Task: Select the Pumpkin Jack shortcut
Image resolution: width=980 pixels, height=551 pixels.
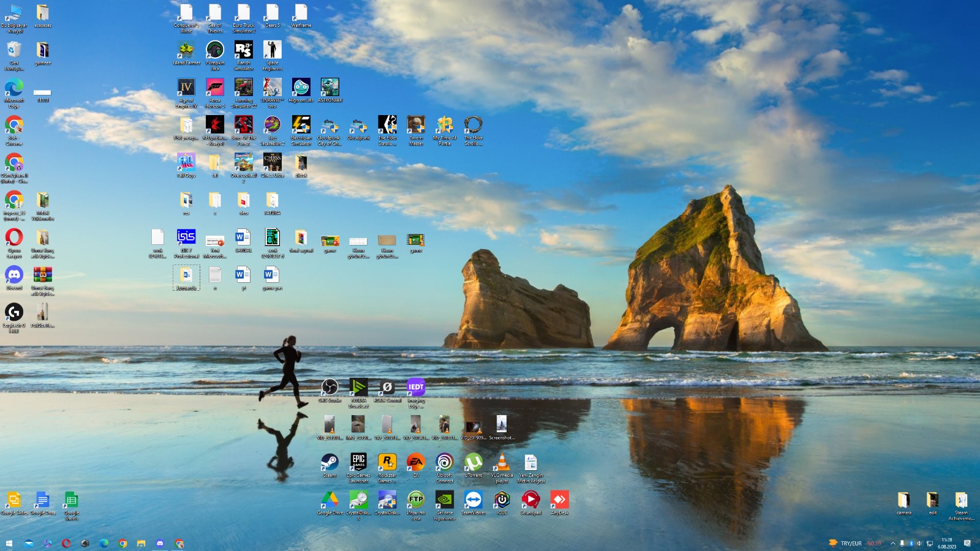Action: point(215,55)
